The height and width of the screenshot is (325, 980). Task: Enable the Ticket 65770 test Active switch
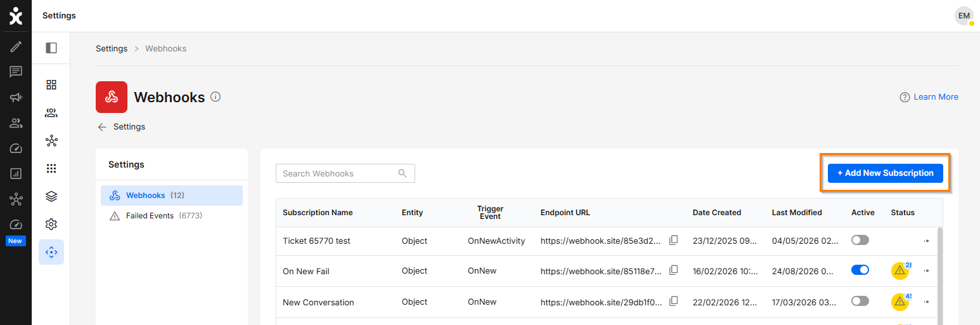[x=860, y=240]
